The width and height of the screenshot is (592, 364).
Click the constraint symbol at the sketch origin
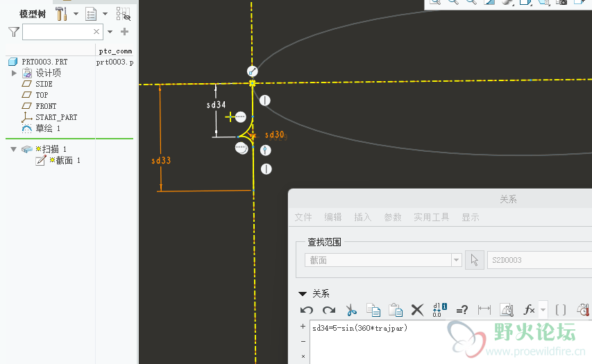point(252,71)
